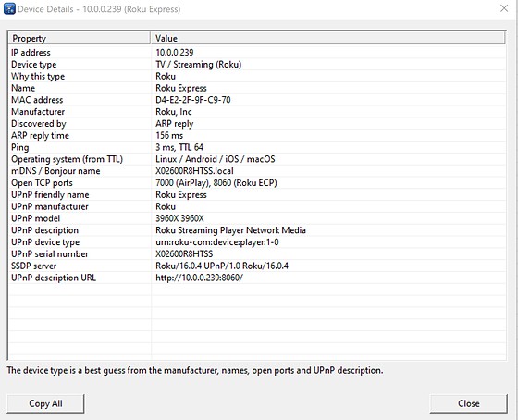Click the app icon in title bar
The width and height of the screenshot is (518, 420).
tap(9, 8)
